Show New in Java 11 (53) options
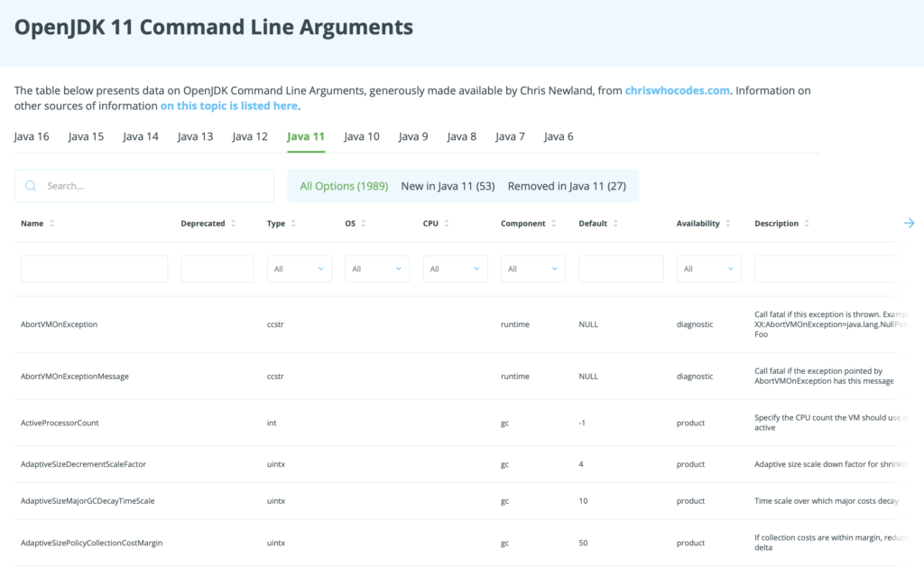 pyautogui.click(x=448, y=186)
